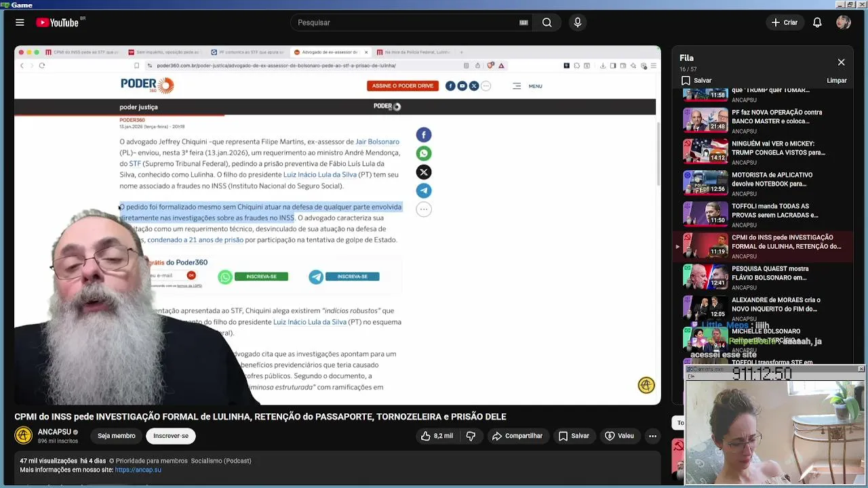Screen dimensions: 868x488
Task: Click browser tab Na mira da Polícia Federal
Action: (x=413, y=52)
